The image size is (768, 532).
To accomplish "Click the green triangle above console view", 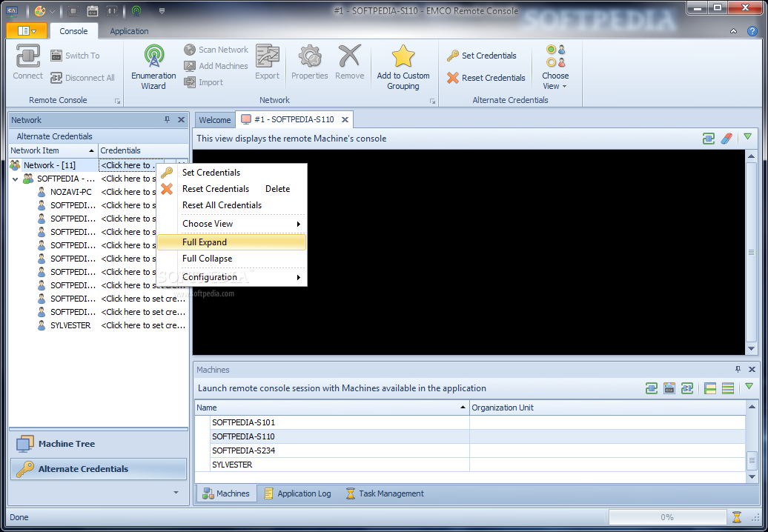I will [x=747, y=137].
